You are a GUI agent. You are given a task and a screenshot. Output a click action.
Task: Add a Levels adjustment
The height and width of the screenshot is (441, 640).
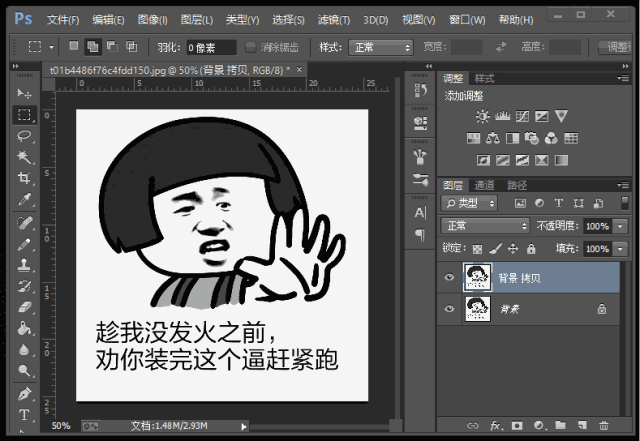click(502, 116)
